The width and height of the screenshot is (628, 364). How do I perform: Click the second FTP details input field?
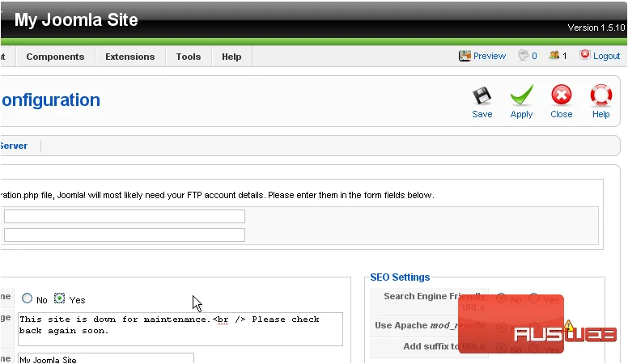pos(125,235)
